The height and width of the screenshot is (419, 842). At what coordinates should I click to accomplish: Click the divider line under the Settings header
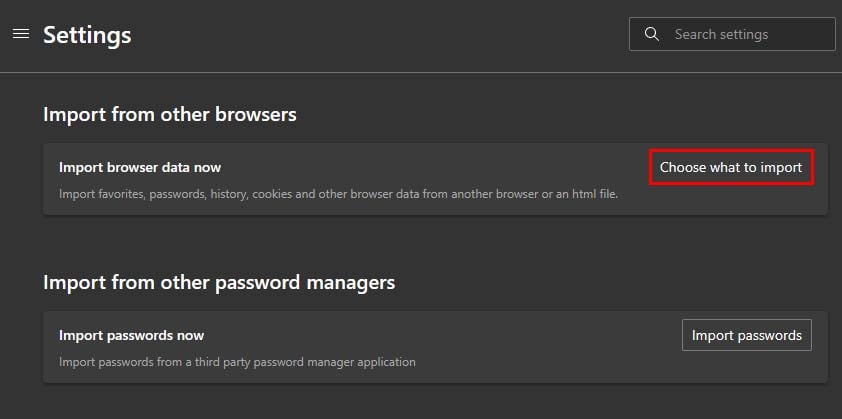click(x=421, y=72)
